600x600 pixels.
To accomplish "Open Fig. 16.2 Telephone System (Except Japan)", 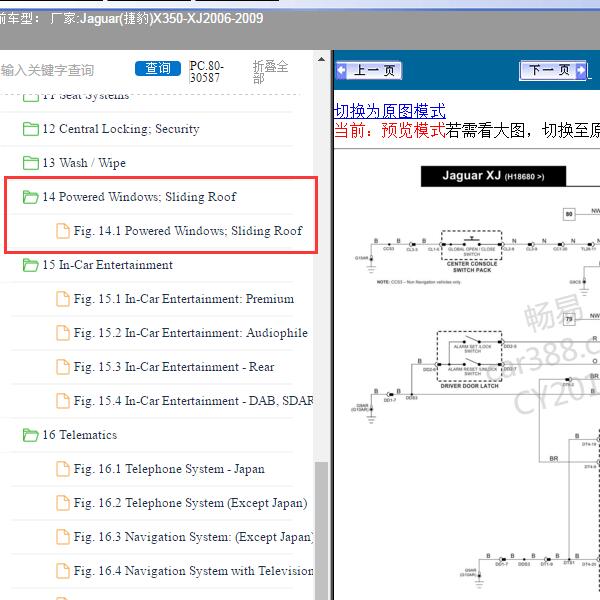I will (191, 503).
